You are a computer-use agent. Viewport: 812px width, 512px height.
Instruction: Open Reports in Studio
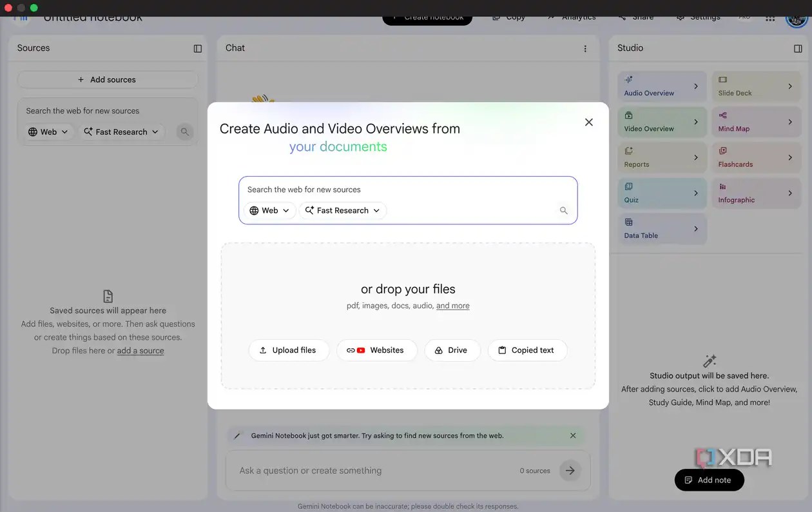click(x=662, y=157)
